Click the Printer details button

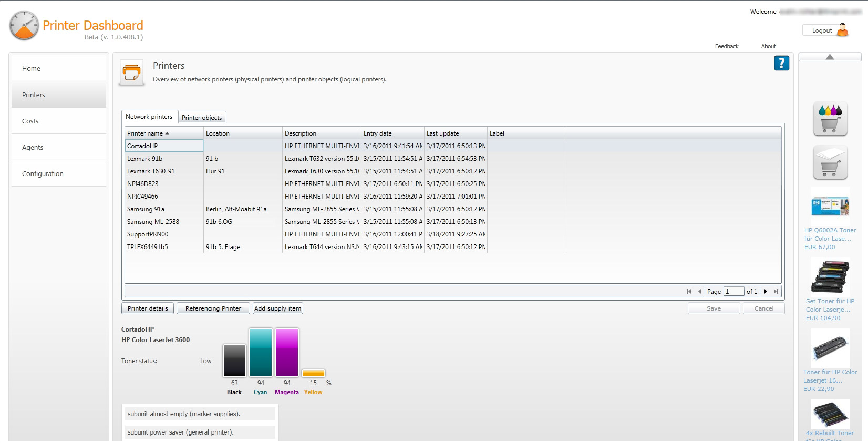click(148, 308)
